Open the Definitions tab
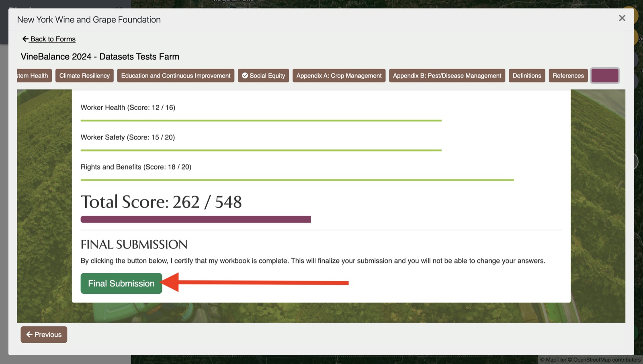This screenshot has height=364, width=643. click(527, 76)
